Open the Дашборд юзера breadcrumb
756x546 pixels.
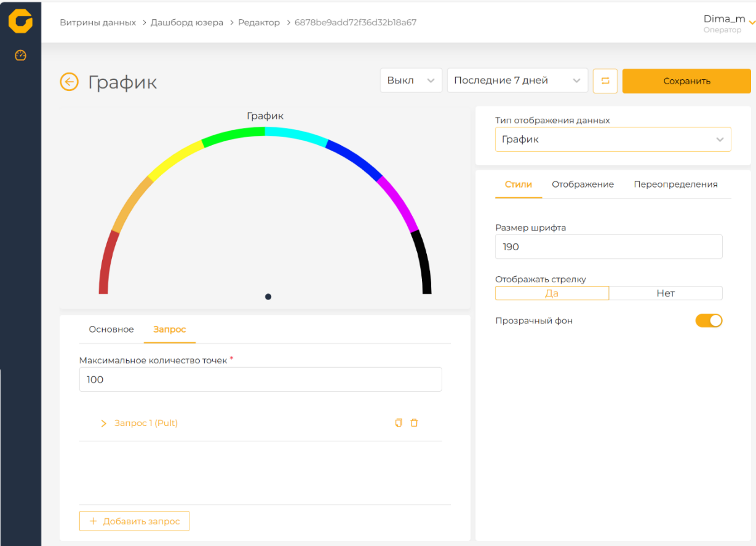pos(187,22)
